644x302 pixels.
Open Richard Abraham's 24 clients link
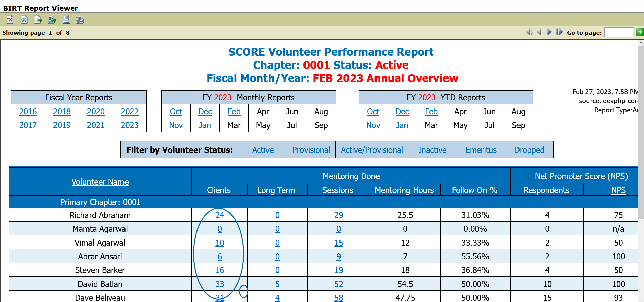(220, 215)
